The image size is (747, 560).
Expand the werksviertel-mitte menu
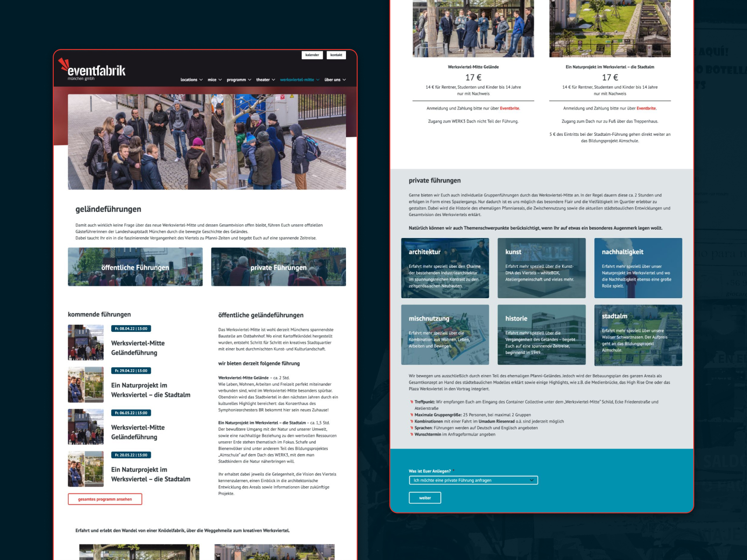click(299, 80)
